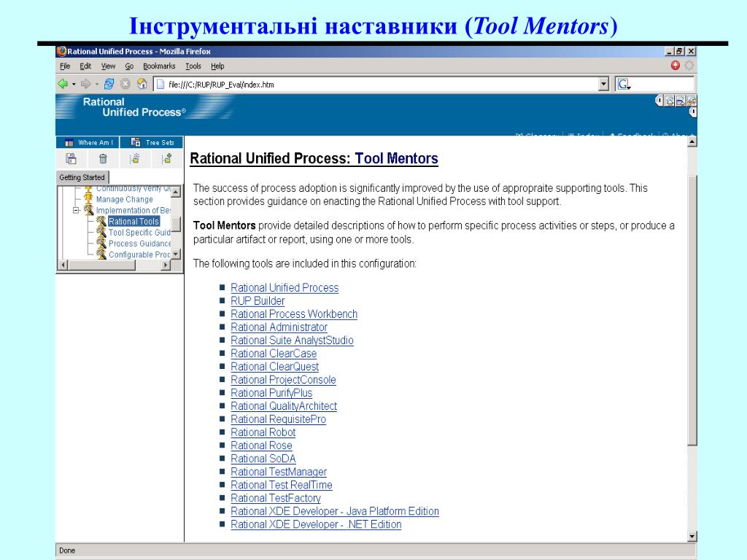
Task: Click the trophy icon beside Manage Change
Action: (88, 199)
